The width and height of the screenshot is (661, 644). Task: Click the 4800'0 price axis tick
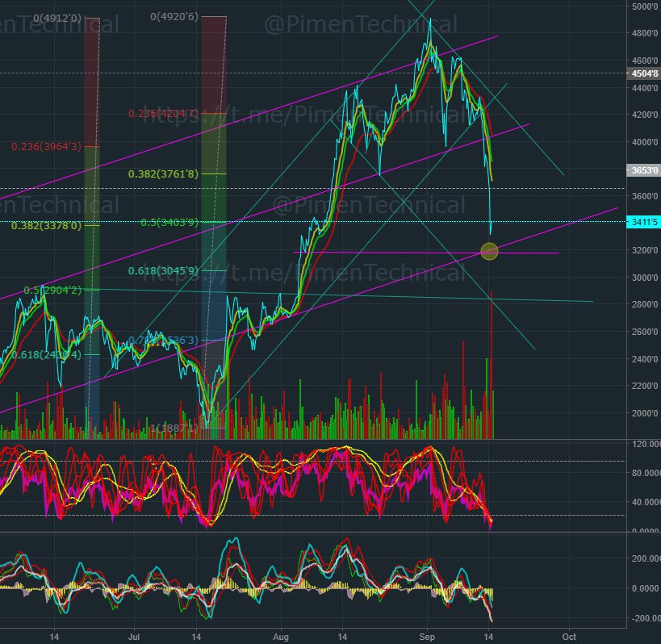tap(645, 33)
